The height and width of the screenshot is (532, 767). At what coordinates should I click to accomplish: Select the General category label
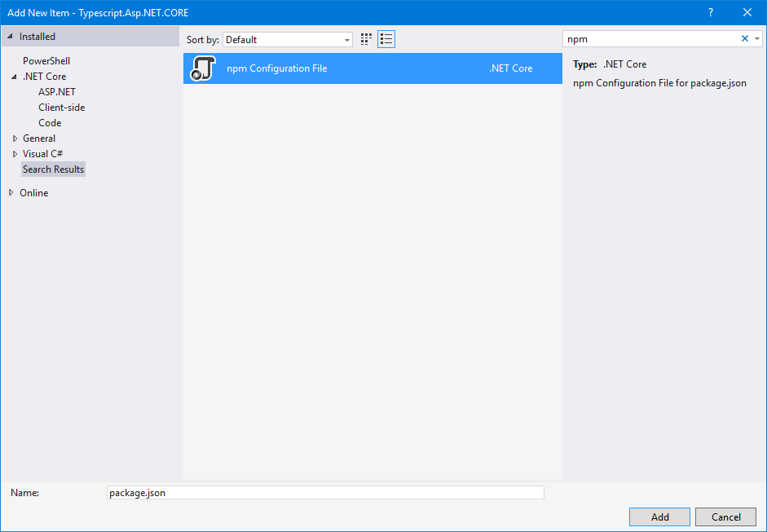(x=39, y=138)
